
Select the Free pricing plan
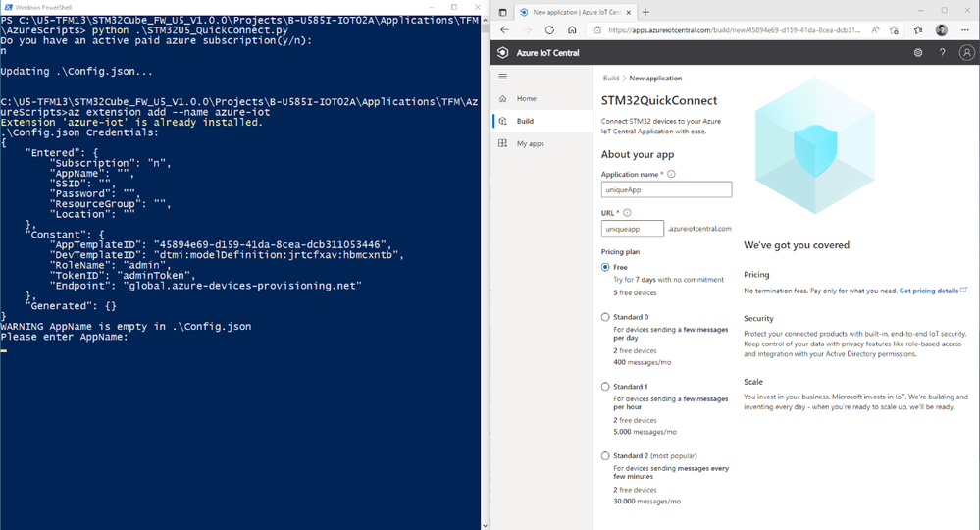605,267
